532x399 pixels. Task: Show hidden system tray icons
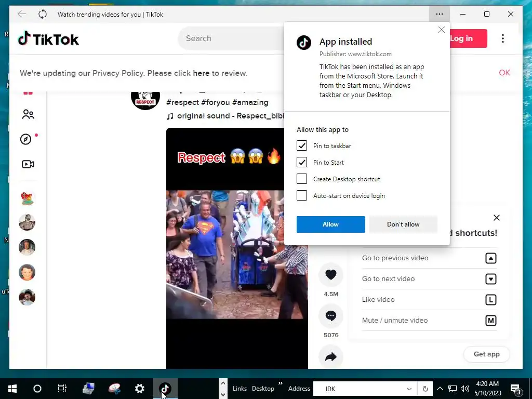440,389
